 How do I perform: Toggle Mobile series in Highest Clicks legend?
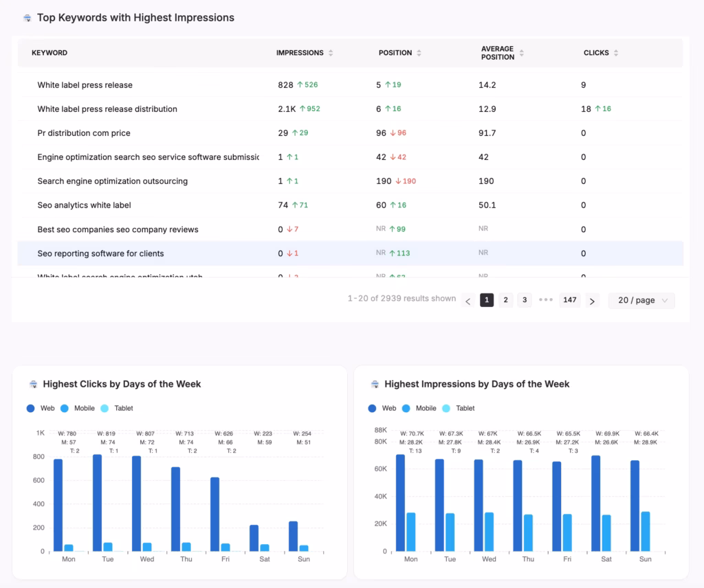[65, 408]
